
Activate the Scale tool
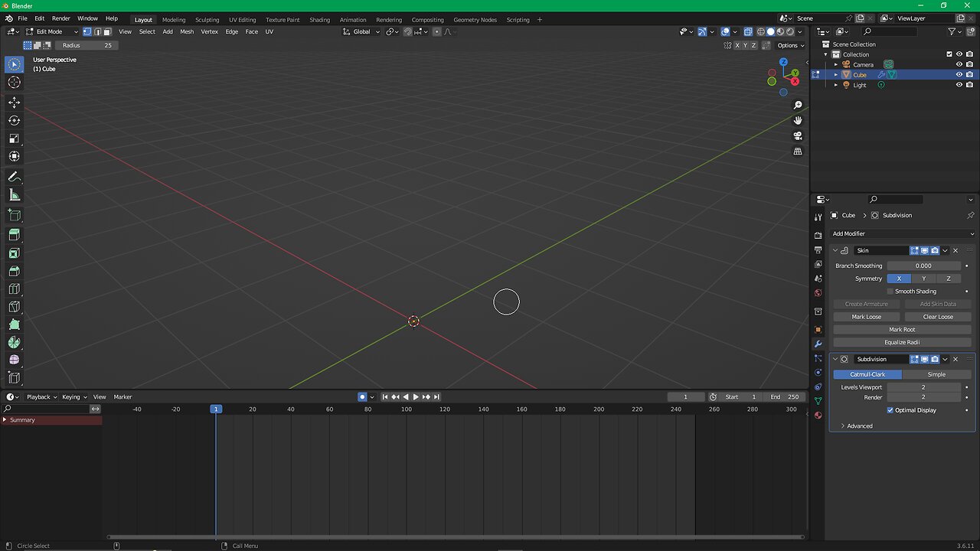pos(14,139)
